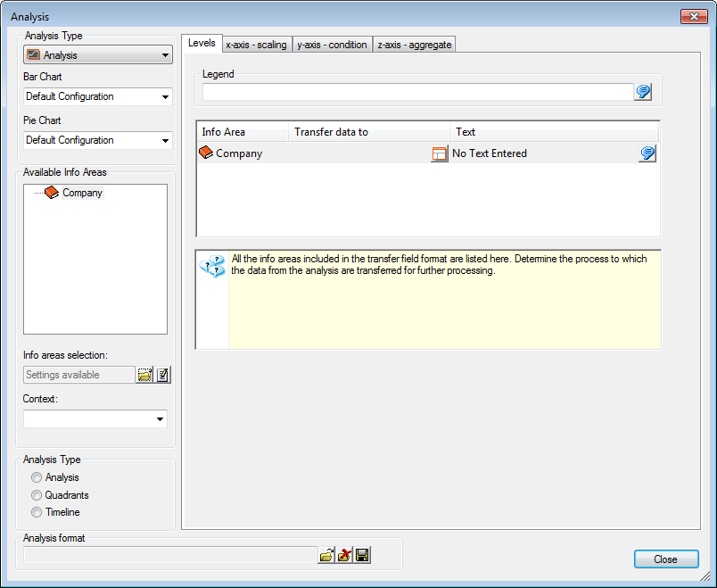The image size is (717, 588).
Task: Save the analysis format with the floppy disk icon
Action: [x=363, y=555]
